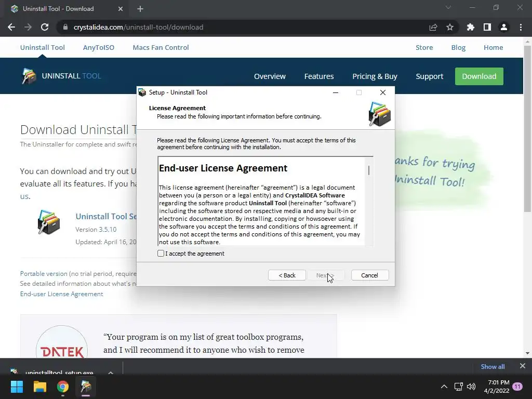Click the 'Uninstall Tool Se' download title link
The height and width of the screenshot is (399, 532).
click(x=106, y=217)
